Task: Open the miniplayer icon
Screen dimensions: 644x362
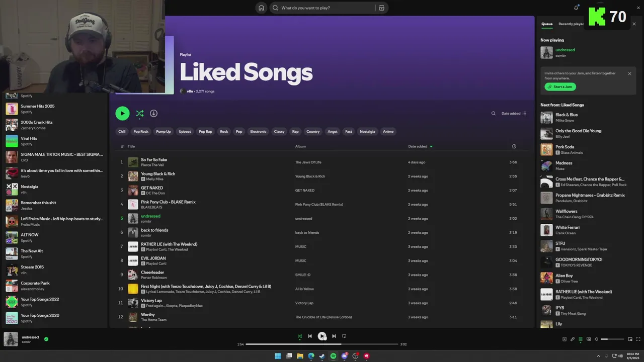Action: pyautogui.click(x=630, y=339)
